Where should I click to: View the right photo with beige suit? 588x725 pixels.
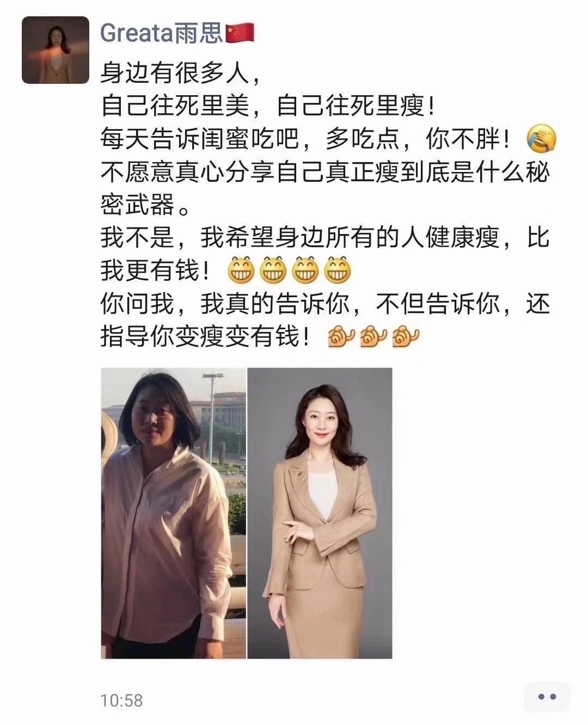coord(320,513)
